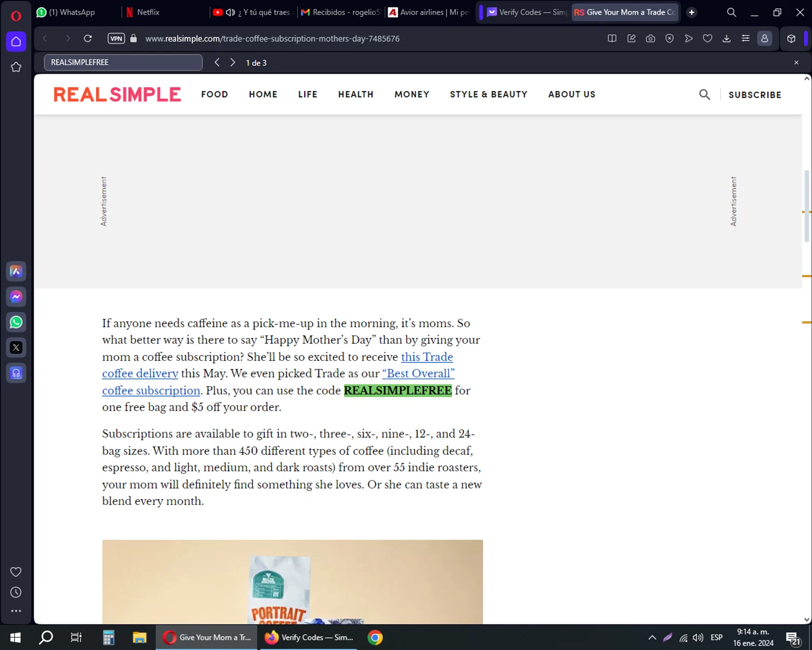Open the HOME menu
The width and height of the screenshot is (812, 650).
263,94
